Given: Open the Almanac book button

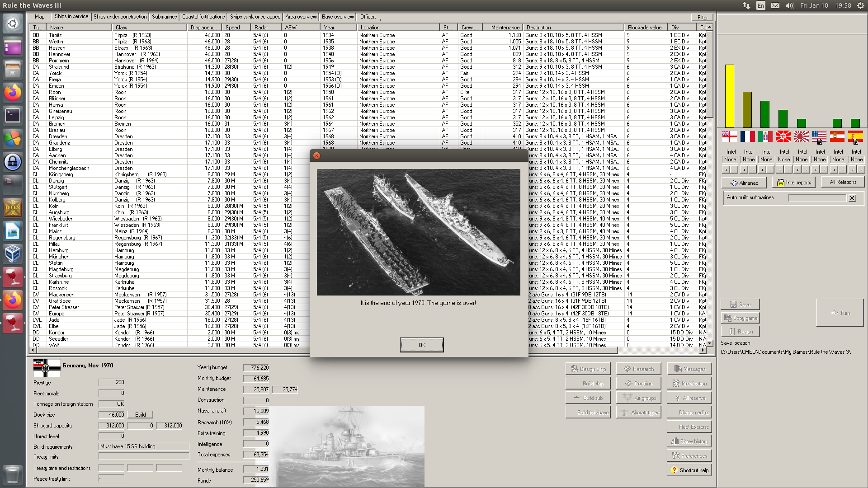Looking at the screenshot, I should coord(744,183).
